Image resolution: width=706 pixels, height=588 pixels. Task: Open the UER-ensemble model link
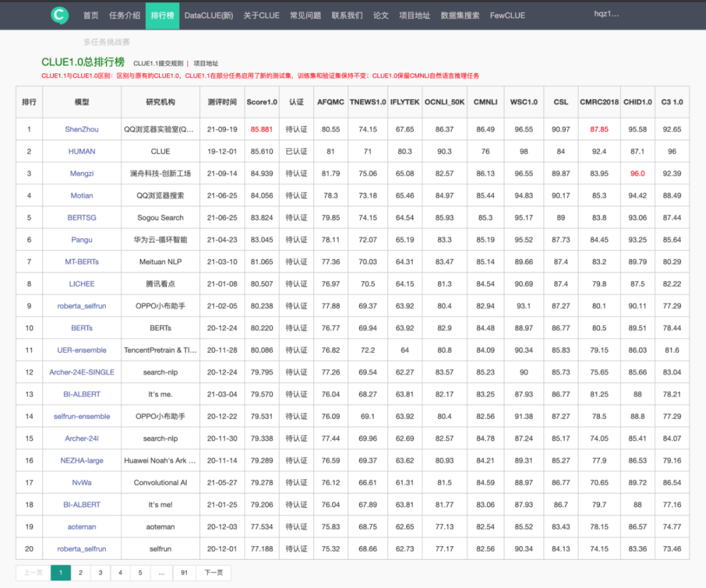tap(82, 350)
